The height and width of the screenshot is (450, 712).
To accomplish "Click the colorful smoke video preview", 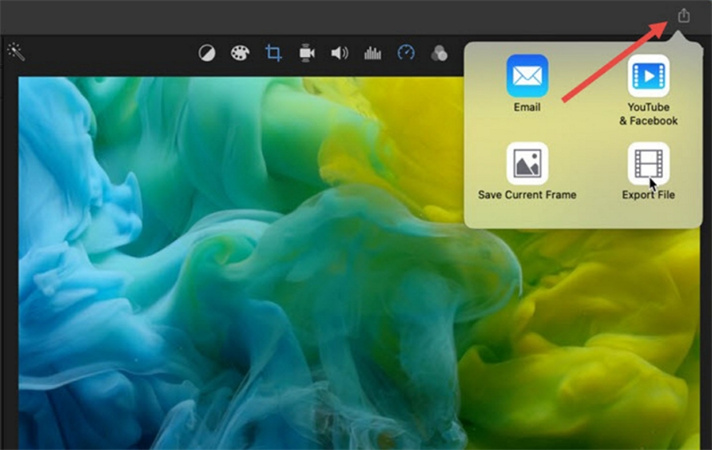I will [250, 280].
